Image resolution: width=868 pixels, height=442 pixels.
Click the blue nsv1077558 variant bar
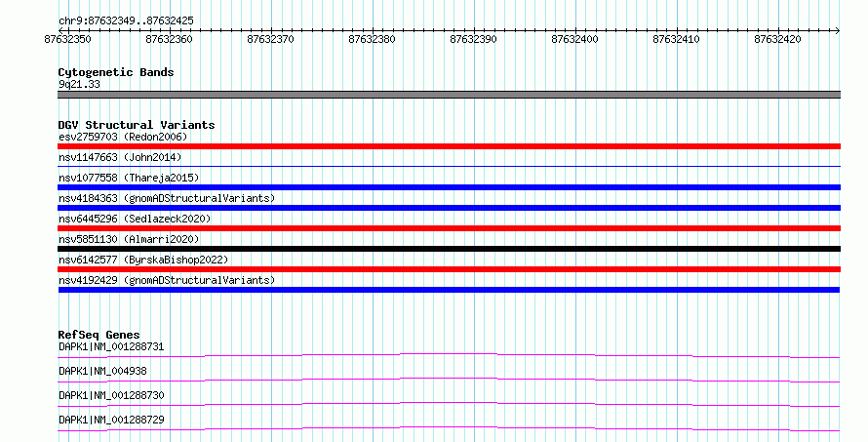pos(449,187)
